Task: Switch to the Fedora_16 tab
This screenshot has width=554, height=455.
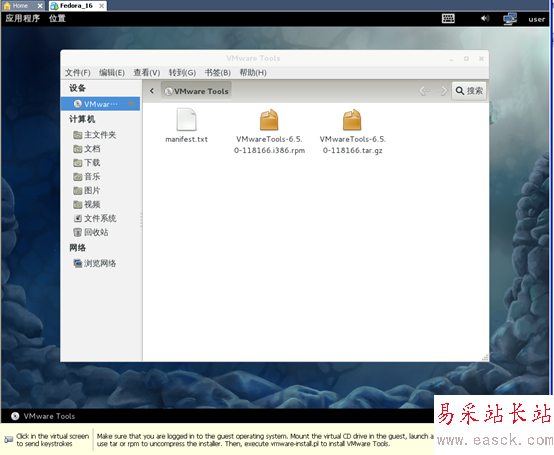Action: coord(76,6)
